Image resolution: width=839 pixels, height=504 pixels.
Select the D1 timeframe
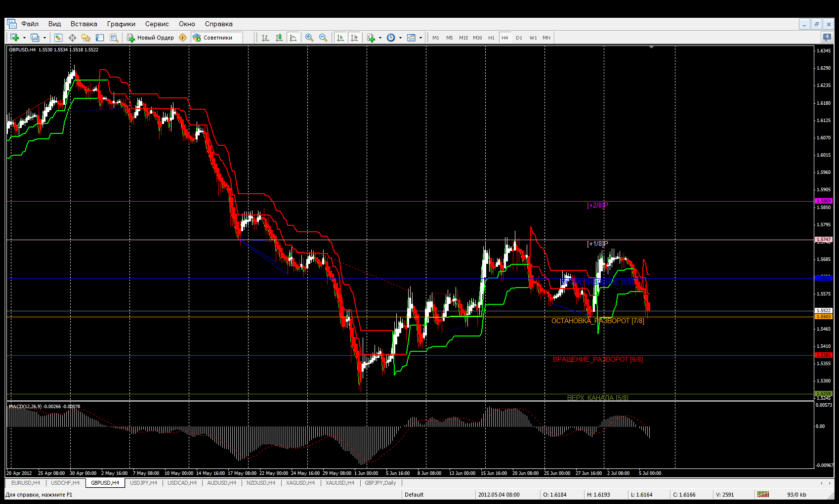point(519,38)
